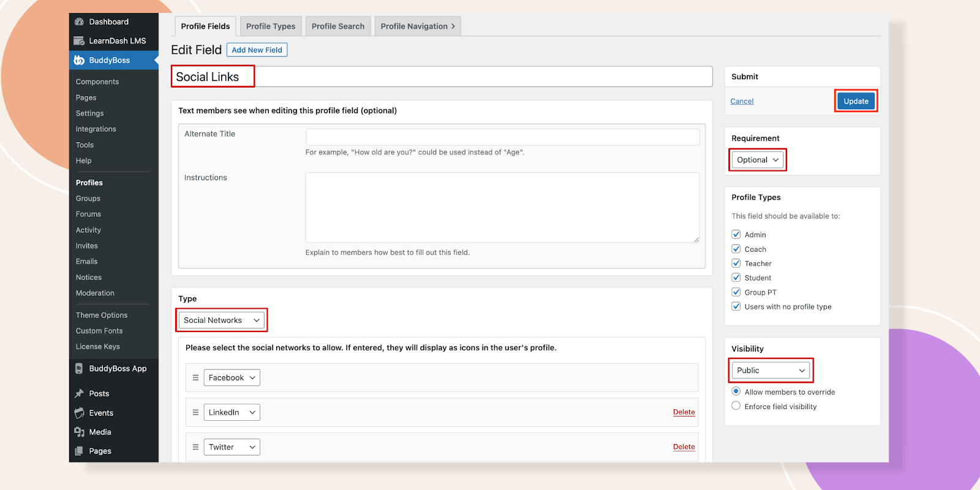
Task: Click the Add New Field button
Action: (257, 50)
